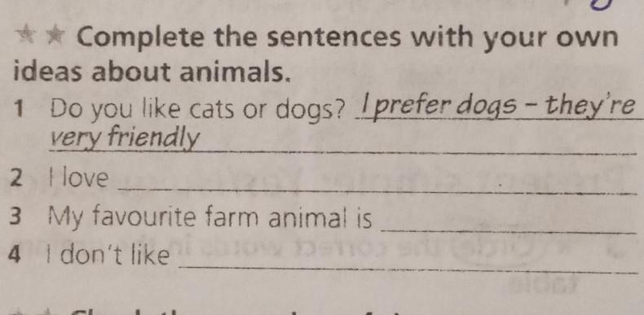Image resolution: width=644 pixels, height=315 pixels.
Task: Click the text 'ideas about animals.'
Action: pyautogui.click(x=152, y=72)
